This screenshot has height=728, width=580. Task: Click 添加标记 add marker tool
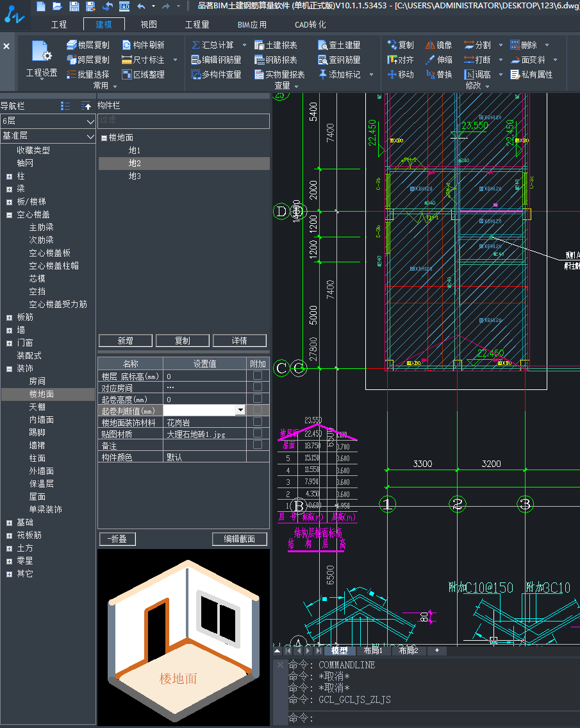pyautogui.click(x=339, y=74)
